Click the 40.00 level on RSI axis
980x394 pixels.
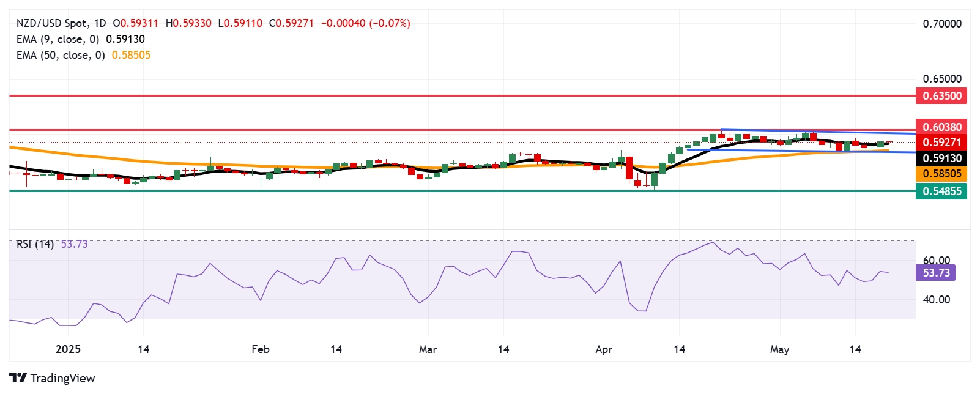click(936, 300)
